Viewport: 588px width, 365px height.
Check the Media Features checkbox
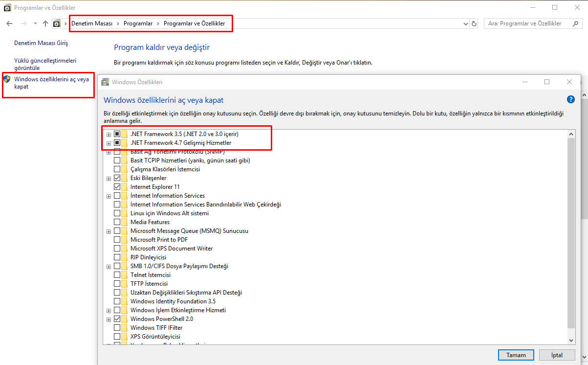117,222
